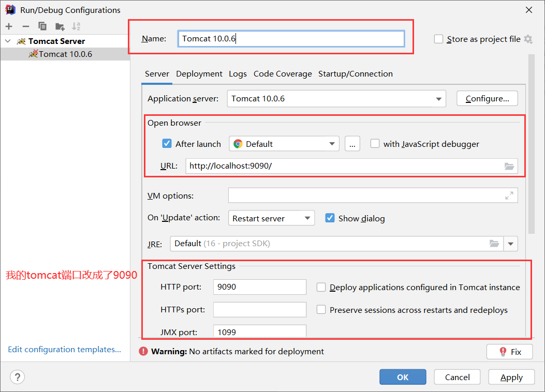545x392 pixels.
Task: Click the Fix button
Action: tap(510, 352)
